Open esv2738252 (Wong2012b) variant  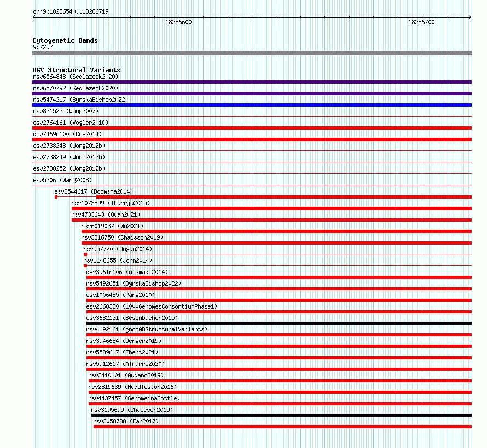(x=69, y=168)
